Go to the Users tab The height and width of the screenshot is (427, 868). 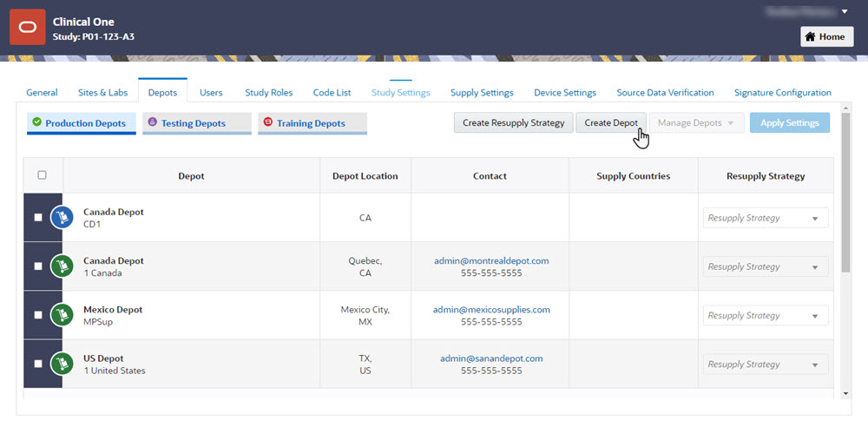click(211, 93)
